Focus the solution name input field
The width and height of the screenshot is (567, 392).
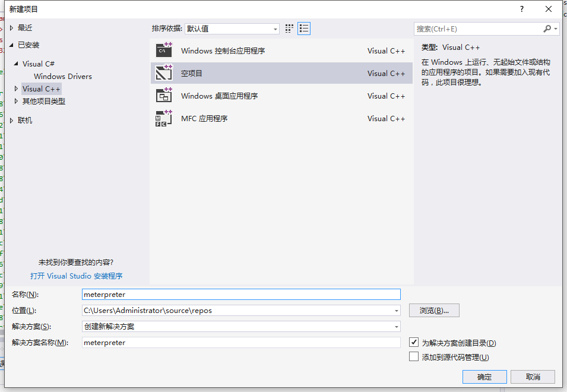(x=241, y=343)
